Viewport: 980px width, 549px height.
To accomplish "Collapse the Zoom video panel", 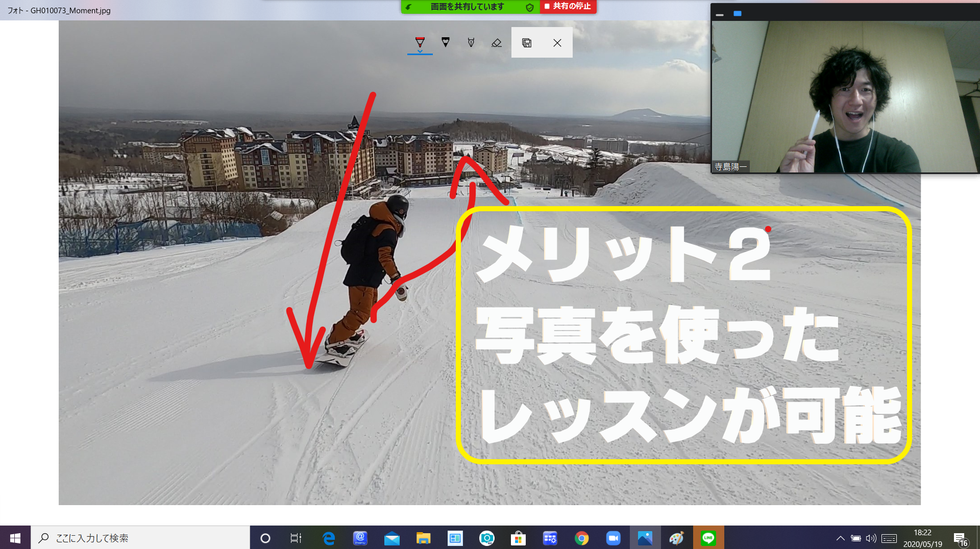I will [720, 14].
